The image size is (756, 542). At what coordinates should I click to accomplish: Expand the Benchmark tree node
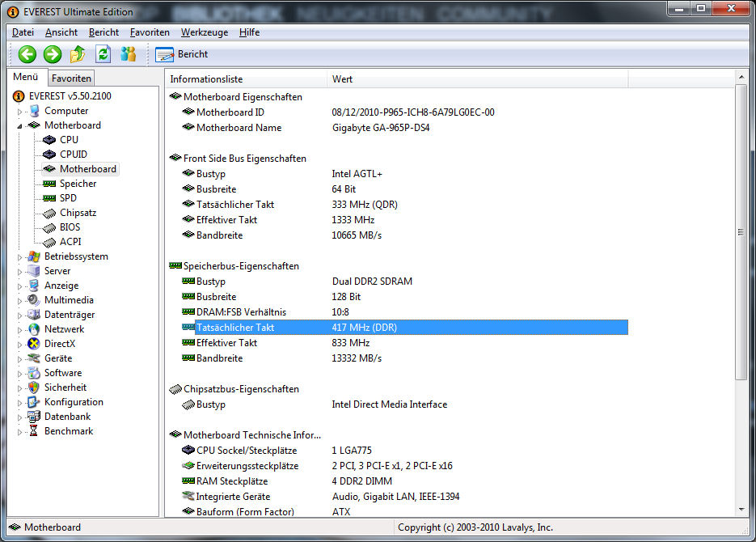click(x=19, y=431)
